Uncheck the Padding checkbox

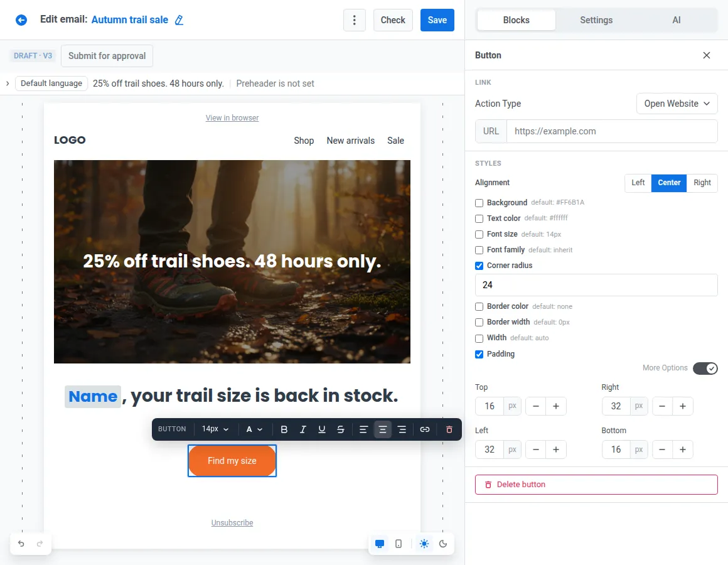pyautogui.click(x=479, y=354)
